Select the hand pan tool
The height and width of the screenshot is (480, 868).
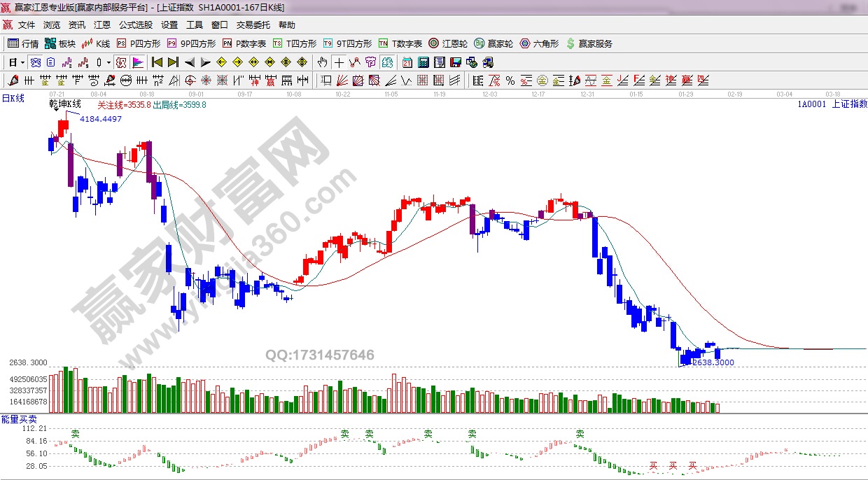click(322, 62)
